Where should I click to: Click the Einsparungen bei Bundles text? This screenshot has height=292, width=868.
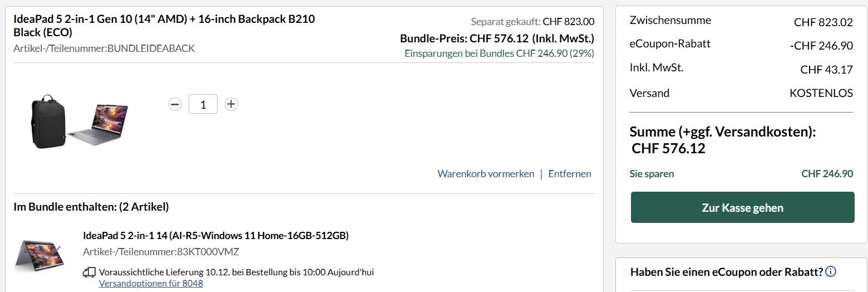point(499,53)
